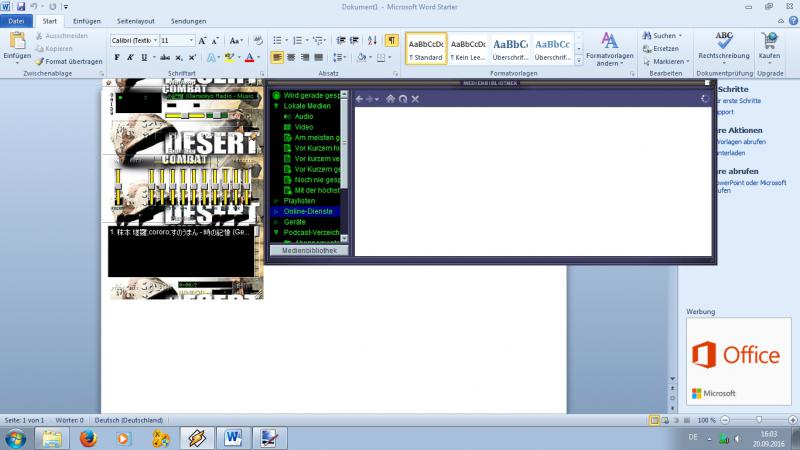The height and width of the screenshot is (450, 800).
Task: Decrease paragraph indent
Action: (341, 41)
